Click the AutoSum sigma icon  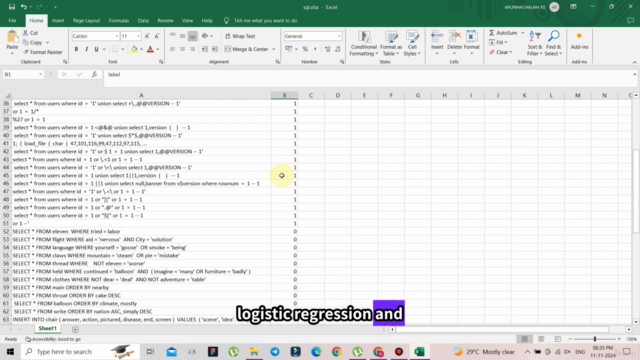(492, 33)
